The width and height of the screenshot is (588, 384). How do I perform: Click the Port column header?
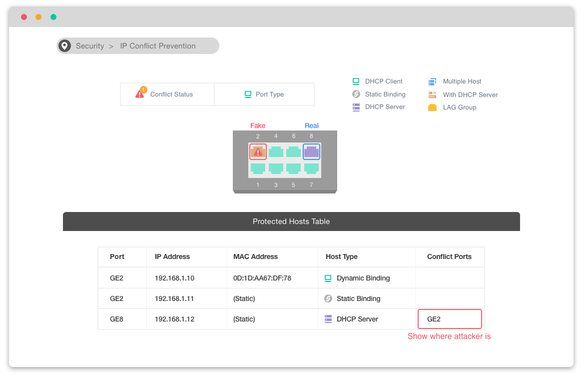click(117, 257)
